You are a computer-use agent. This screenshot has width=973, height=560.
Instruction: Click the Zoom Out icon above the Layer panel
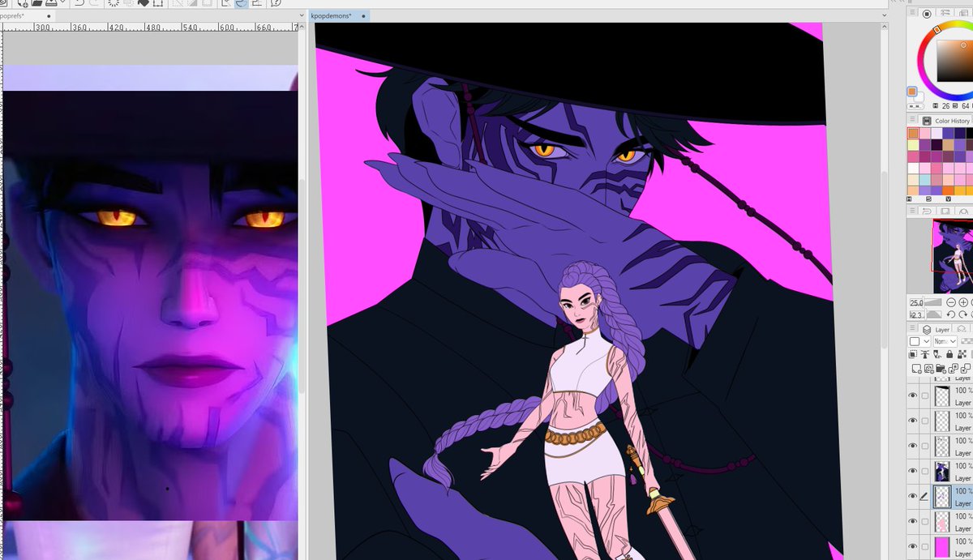tap(951, 302)
